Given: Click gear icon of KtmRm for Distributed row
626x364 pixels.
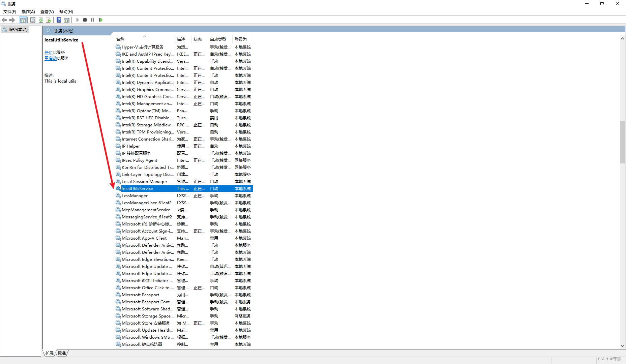Looking at the screenshot, I should [118, 167].
